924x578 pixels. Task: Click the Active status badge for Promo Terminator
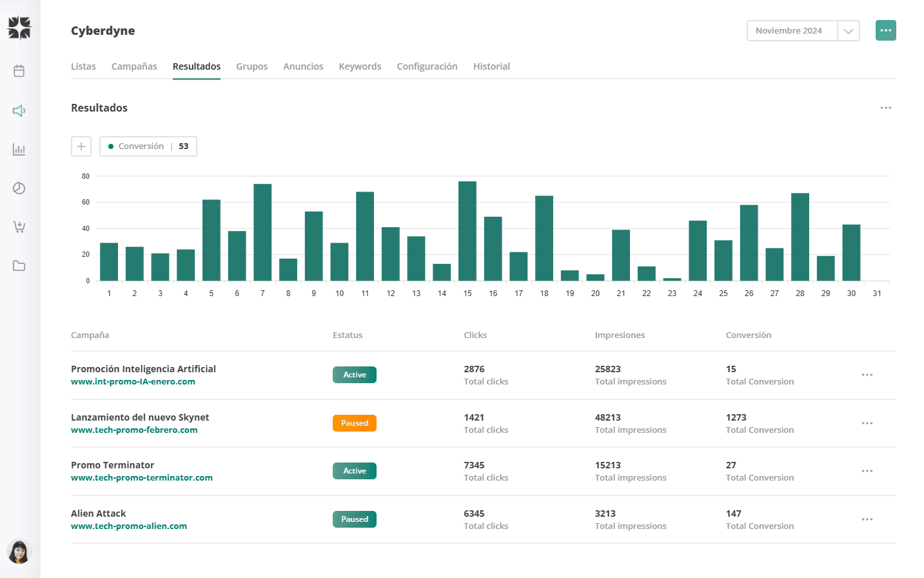point(354,471)
